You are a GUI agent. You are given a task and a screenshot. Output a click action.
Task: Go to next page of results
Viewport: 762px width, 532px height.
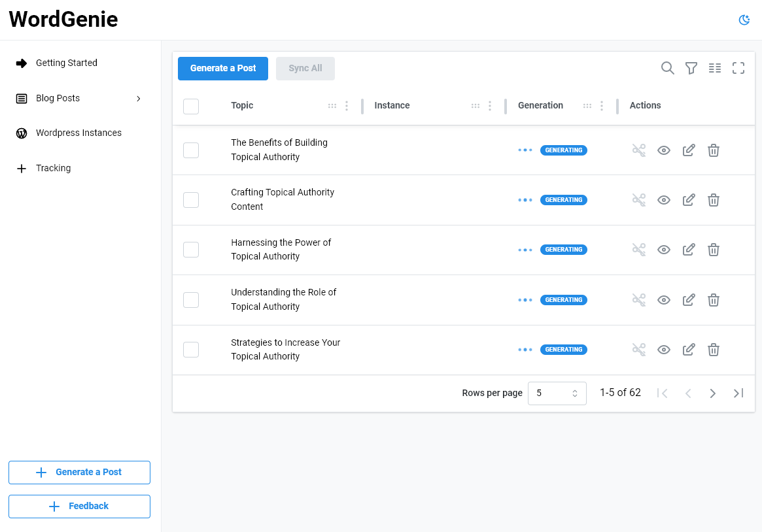click(x=713, y=393)
